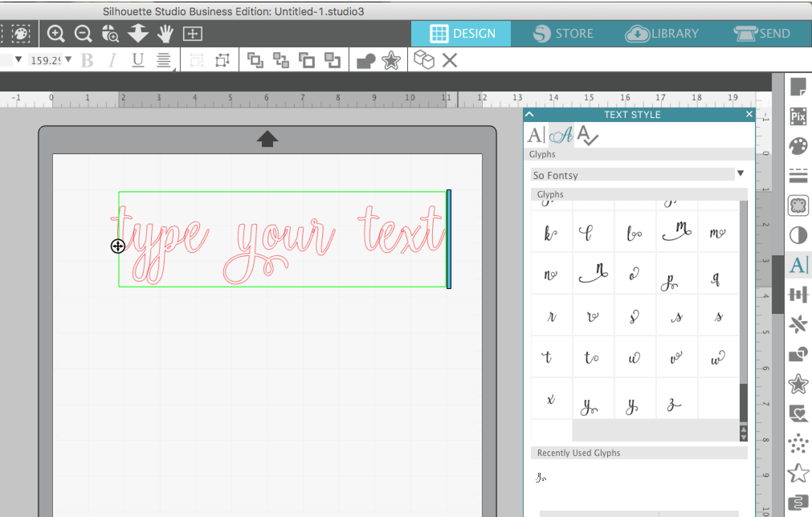Screen dimensions: 812x517
Task: Toggle Bold text formatting
Action: point(87,61)
